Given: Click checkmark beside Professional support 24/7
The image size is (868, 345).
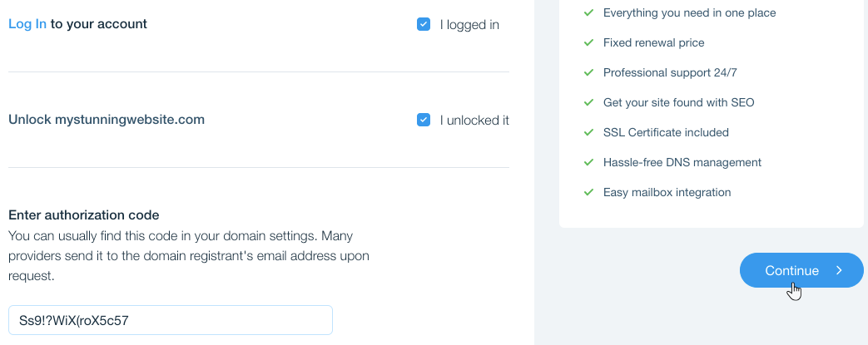Looking at the screenshot, I should click(x=588, y=72).
